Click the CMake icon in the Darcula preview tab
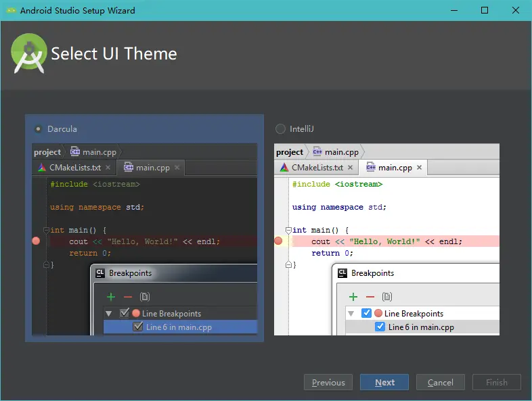The image size is (532, 401). coord(42,168)
